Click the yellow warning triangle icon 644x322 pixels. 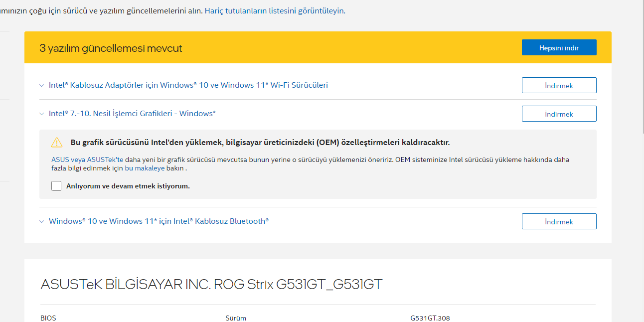57,143
